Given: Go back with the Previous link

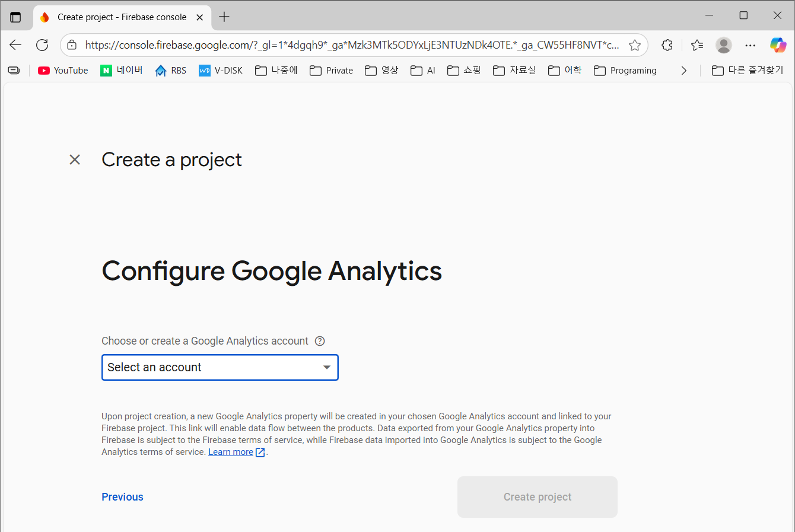Looking at the screenshot, I should point(122,497).
